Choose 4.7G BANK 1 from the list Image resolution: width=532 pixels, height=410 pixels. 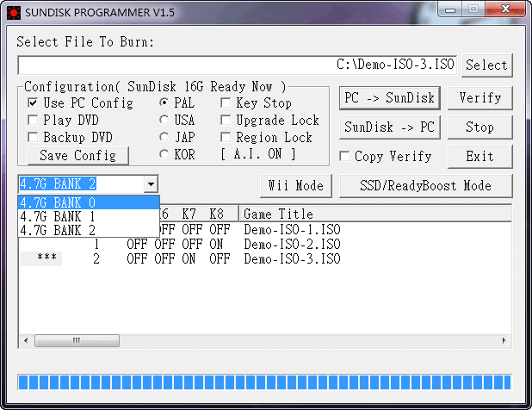[89, 216]
